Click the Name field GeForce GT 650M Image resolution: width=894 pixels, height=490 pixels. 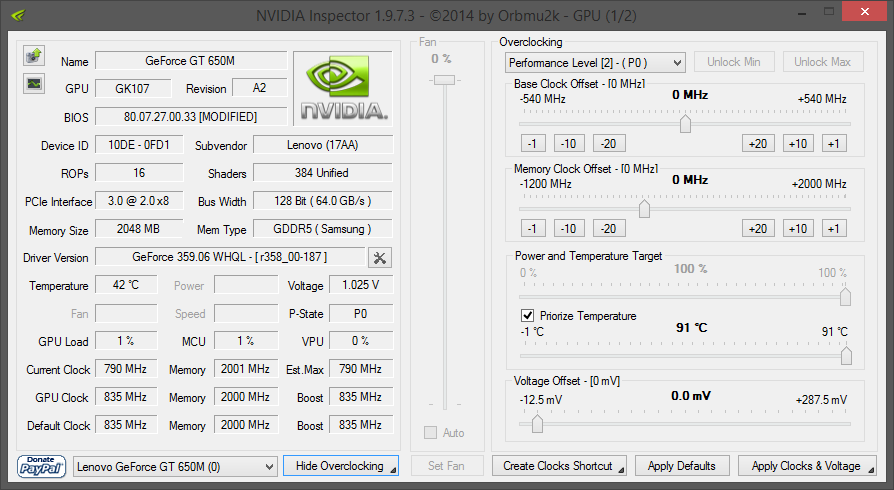pos(191,60)
